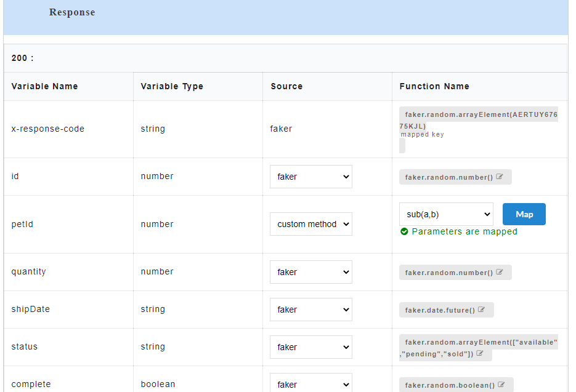This screenshot has width=576, height=392.
Task: Click the Response section header
Action: coord(72,12)
